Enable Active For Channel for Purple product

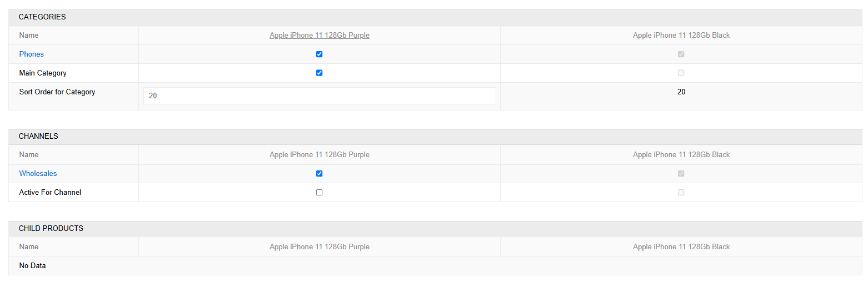click(319, 193)
